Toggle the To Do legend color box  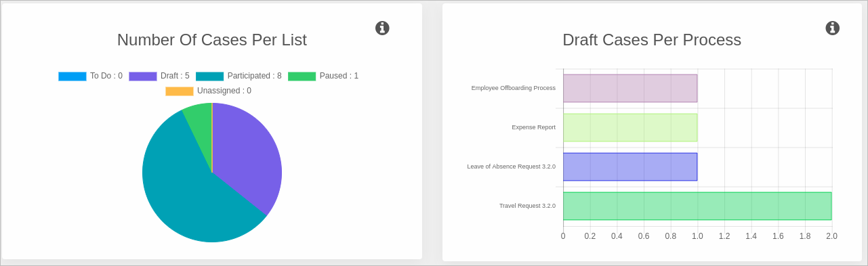click(73, 76)
